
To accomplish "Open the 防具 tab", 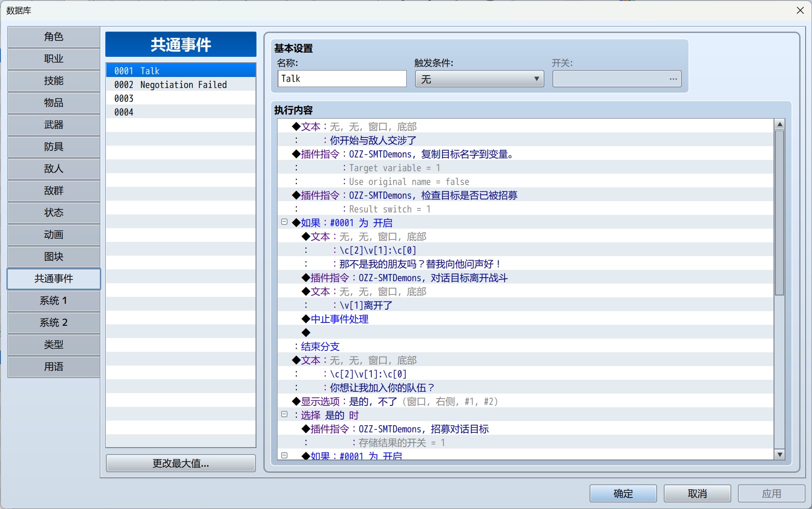I will [x=54, y=147].
